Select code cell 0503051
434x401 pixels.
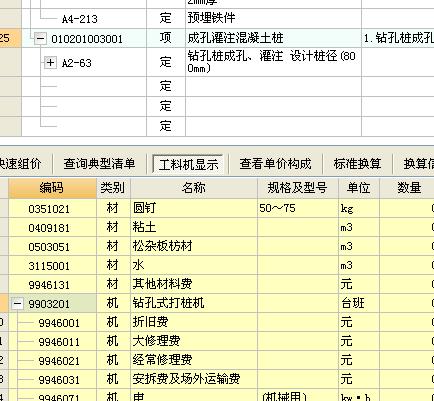52,247
